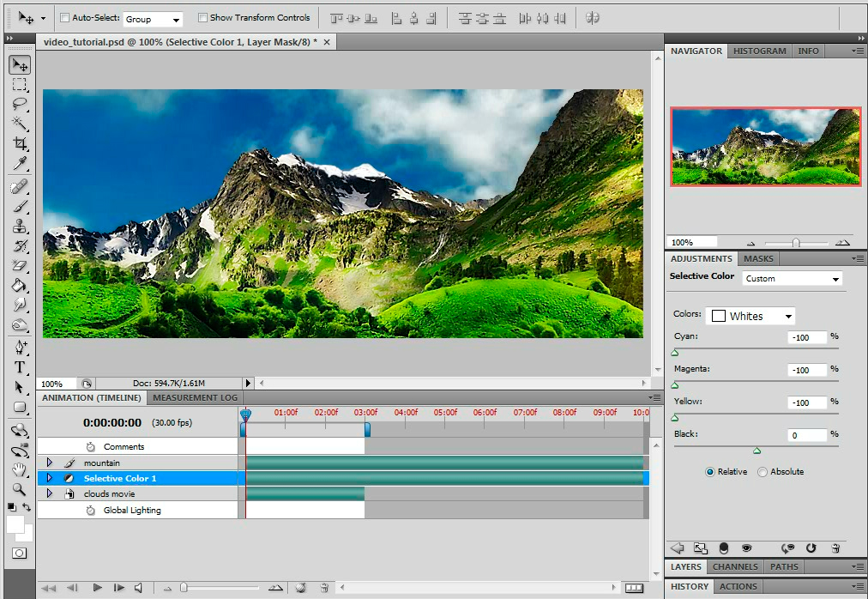Screen dimensions: 868x599
Task: Toggle Global Lighting stopwatch
Action: tap(91, 511)
